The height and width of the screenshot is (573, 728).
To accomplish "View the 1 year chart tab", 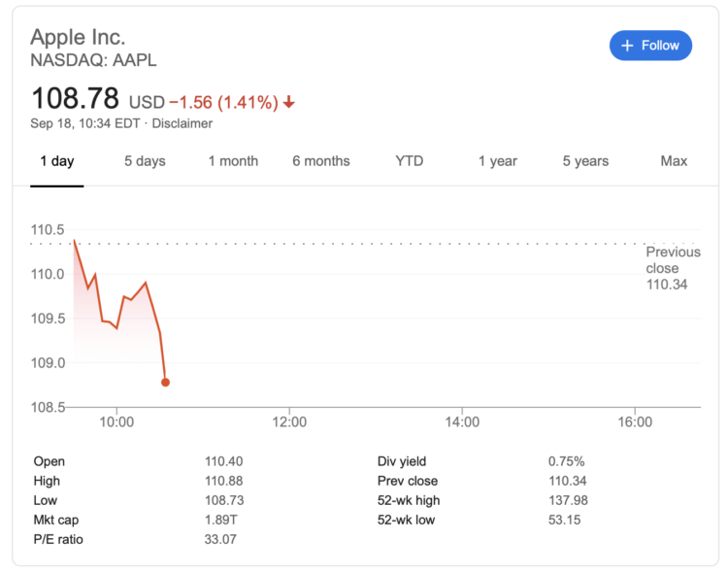I will point(498,161).
